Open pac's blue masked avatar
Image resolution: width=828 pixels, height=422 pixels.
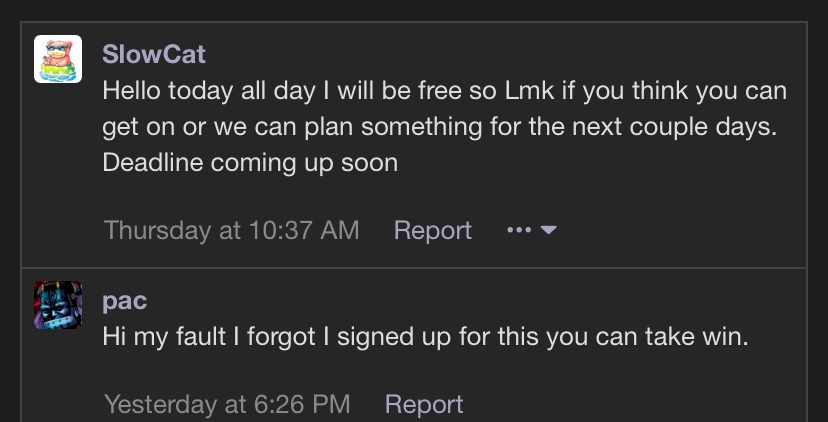coord(58,305)
